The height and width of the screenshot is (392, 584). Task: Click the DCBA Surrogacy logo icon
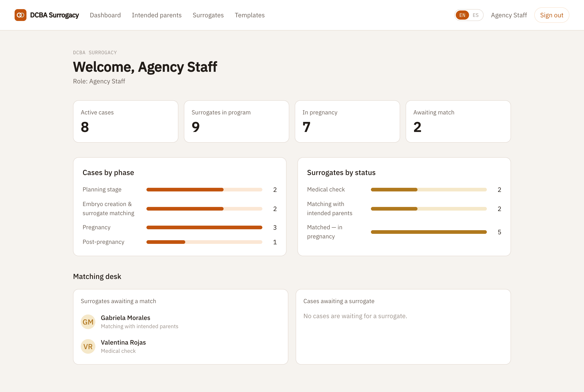pos(21,15)
